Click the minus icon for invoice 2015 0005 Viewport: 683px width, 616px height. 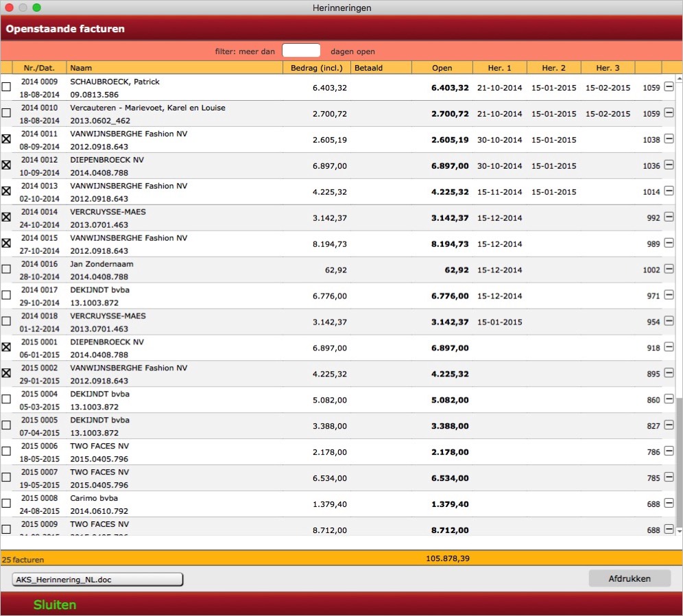[669, 425]
